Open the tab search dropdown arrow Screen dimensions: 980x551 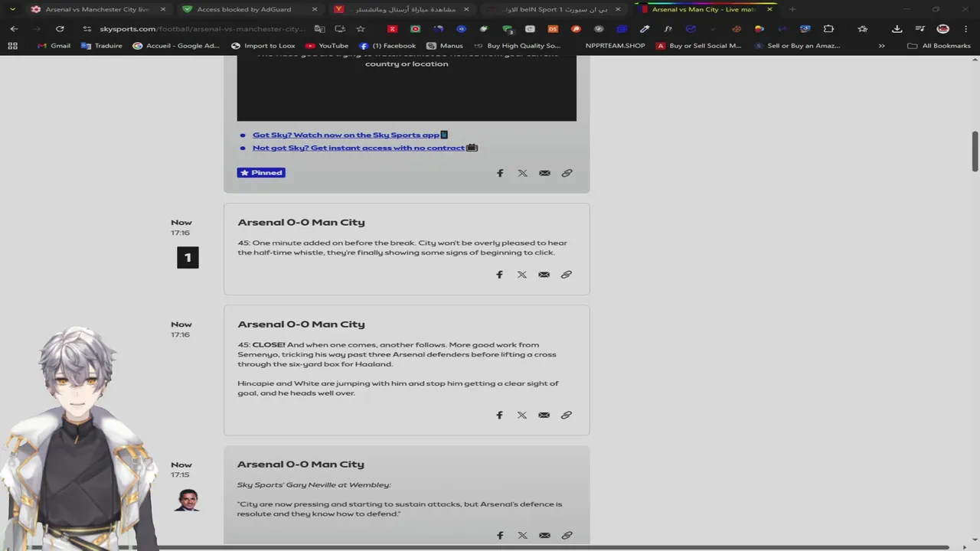12,9
